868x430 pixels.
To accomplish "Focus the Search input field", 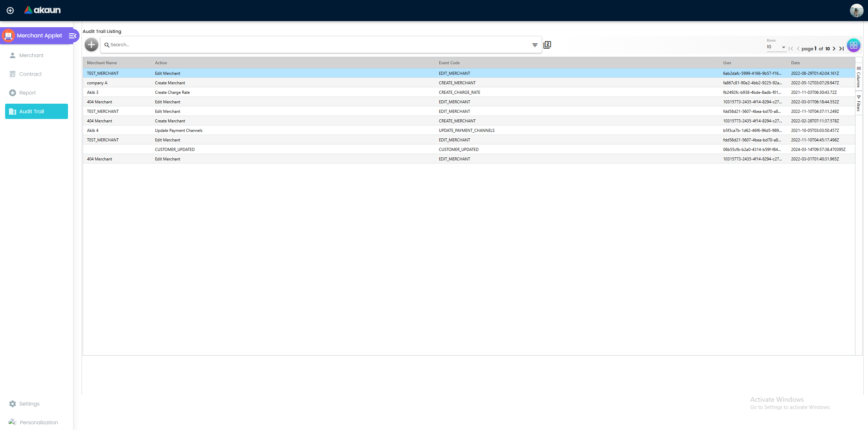I will tap(320, 45).
